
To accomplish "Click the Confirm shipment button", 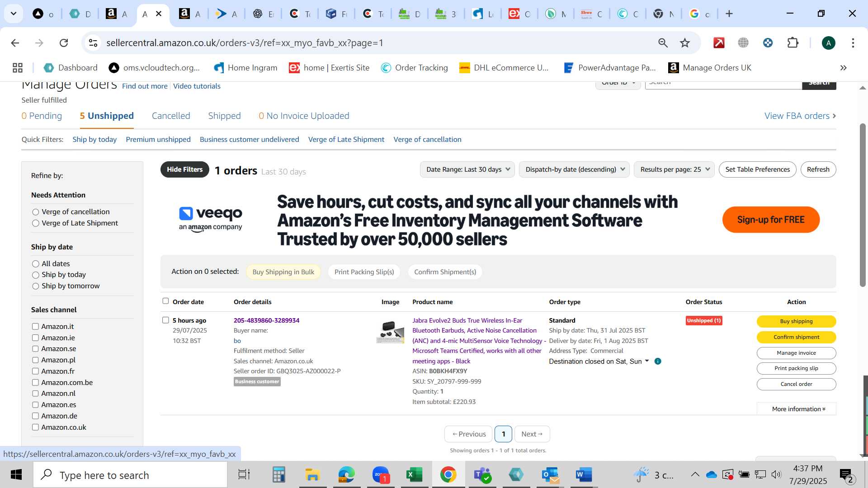I will (796, 337).
